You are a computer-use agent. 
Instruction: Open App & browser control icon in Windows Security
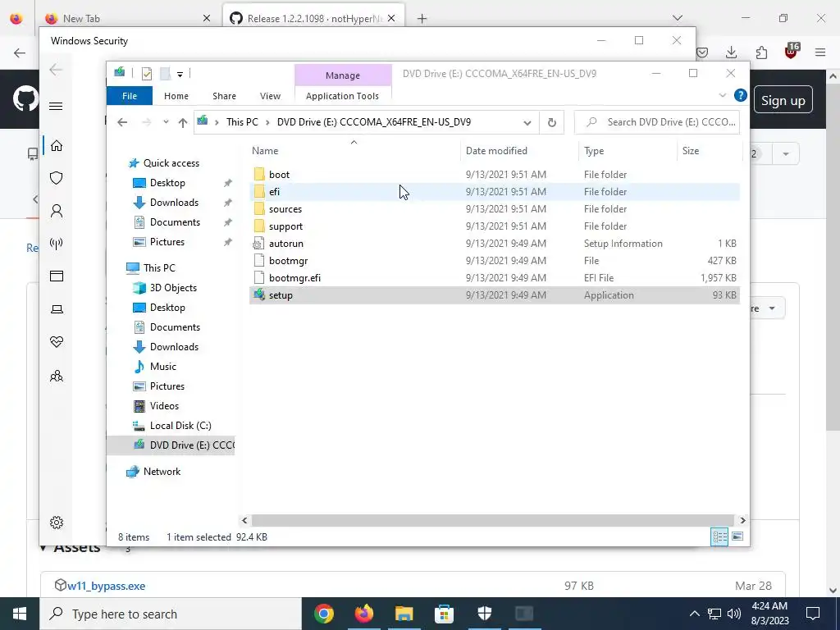coord(57,276)
